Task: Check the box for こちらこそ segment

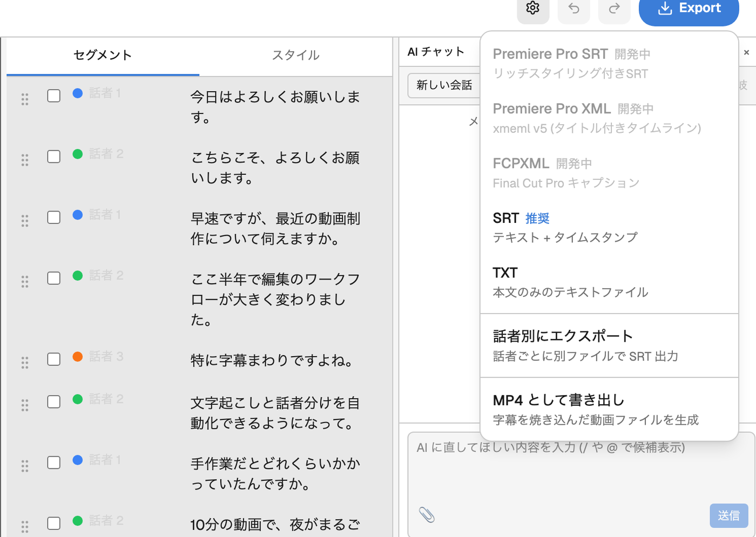Action: (x=53, y=157)
